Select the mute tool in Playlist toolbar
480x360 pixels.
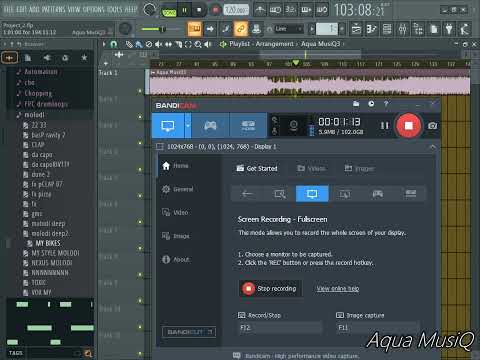159,44
